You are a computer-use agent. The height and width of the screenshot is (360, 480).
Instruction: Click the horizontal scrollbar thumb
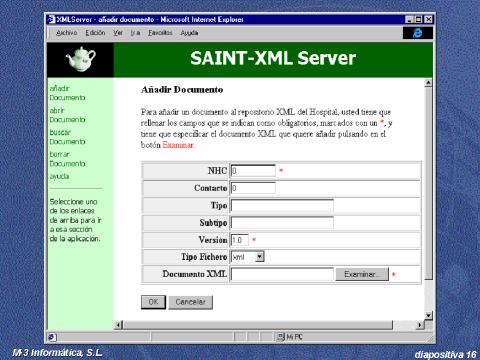click(x=258, y=325)
